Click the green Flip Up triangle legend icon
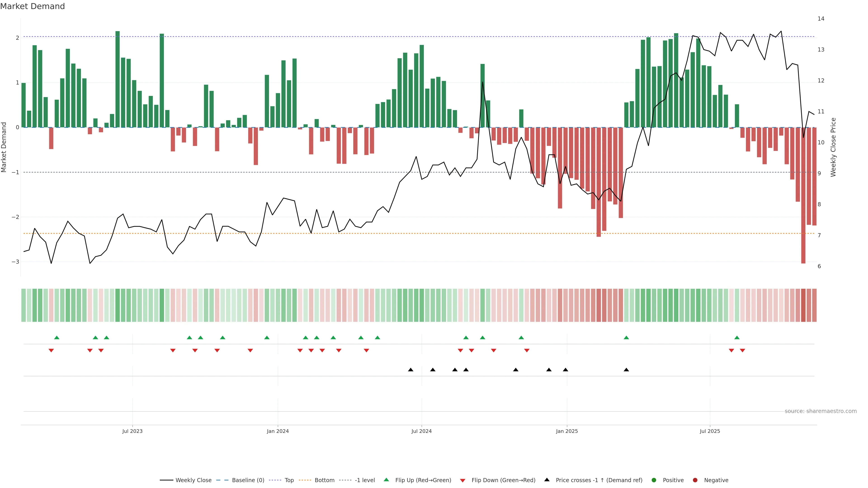 click(x=386, y=480)
